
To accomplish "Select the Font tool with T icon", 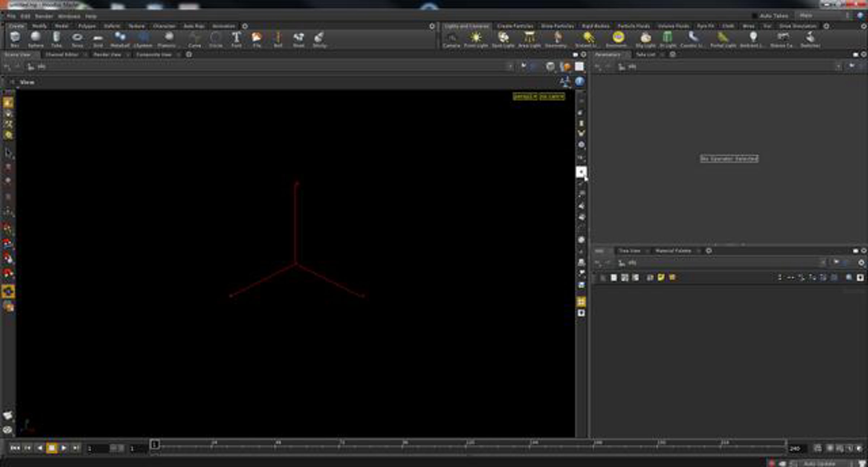I will (236, 39).
